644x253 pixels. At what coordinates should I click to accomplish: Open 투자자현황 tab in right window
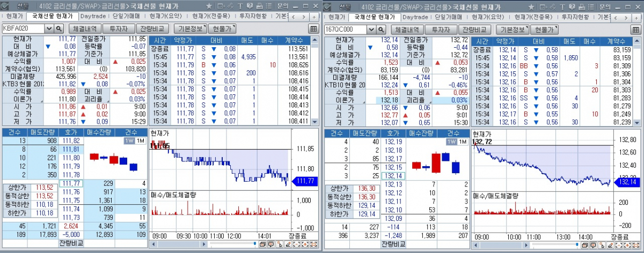click(575, 16)
